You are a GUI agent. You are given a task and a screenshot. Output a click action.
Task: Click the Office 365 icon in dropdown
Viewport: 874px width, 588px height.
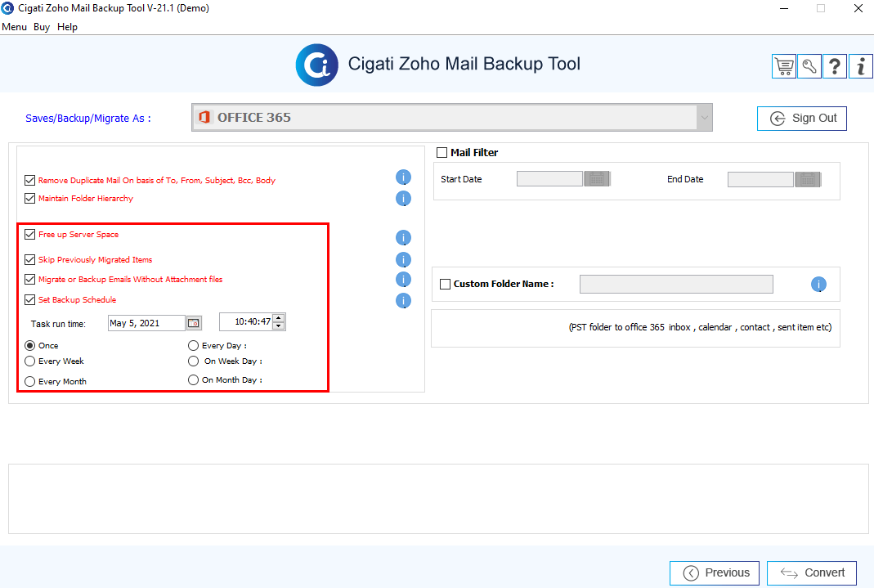pos(204,117)
